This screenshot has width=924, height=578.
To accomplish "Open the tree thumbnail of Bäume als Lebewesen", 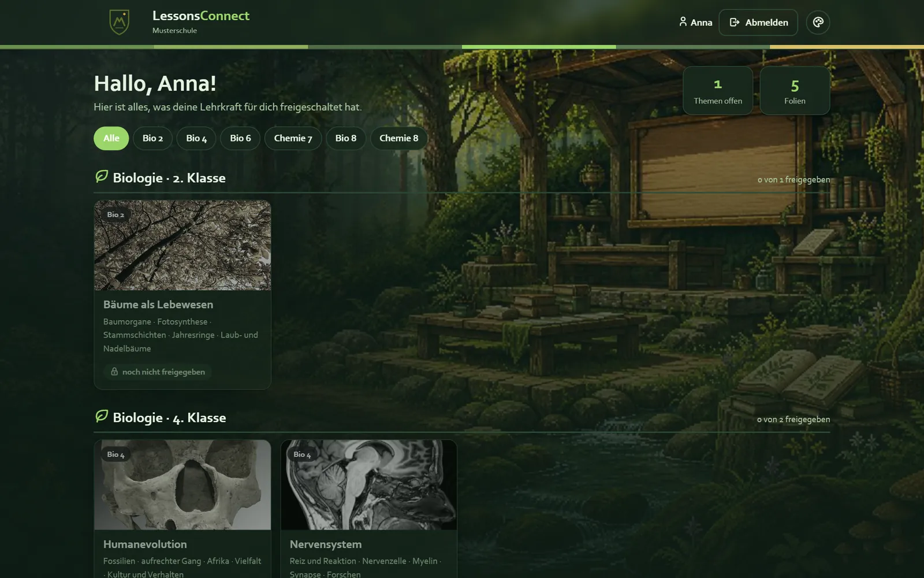I will pos(182,245).
